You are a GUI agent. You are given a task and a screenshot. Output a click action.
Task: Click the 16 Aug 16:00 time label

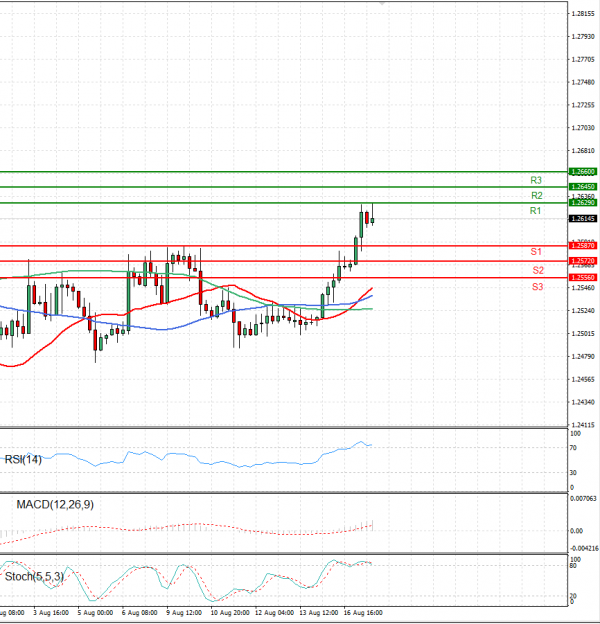click(x=363, y=612)
